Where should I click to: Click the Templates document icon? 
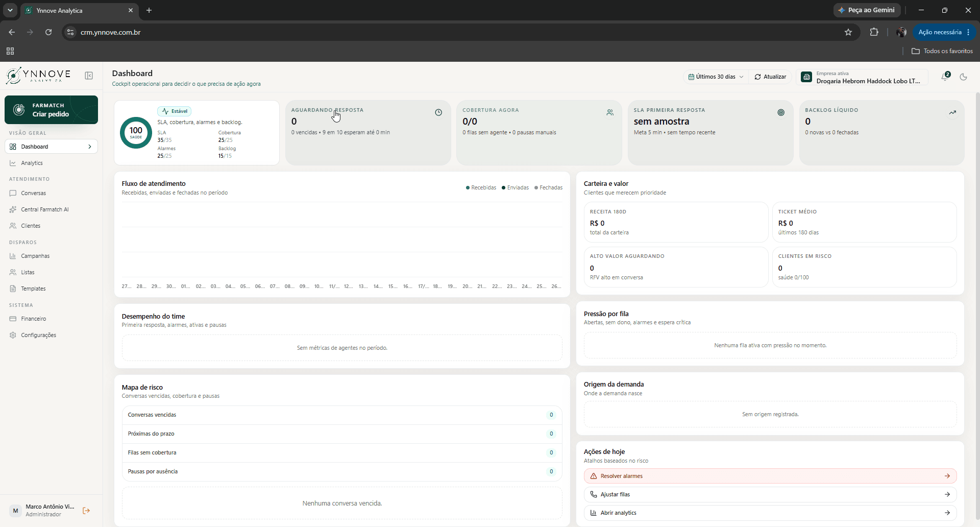[x=13, y=289]
